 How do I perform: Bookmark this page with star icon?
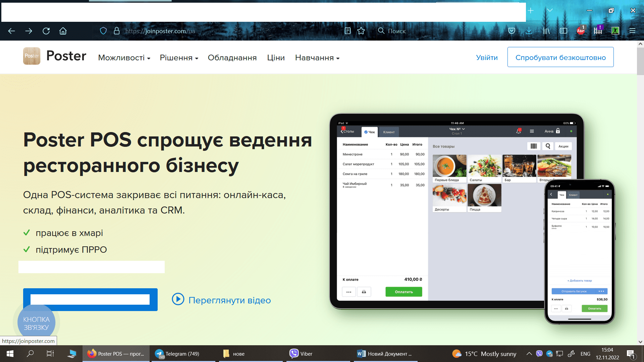click(x=361, y=31)
